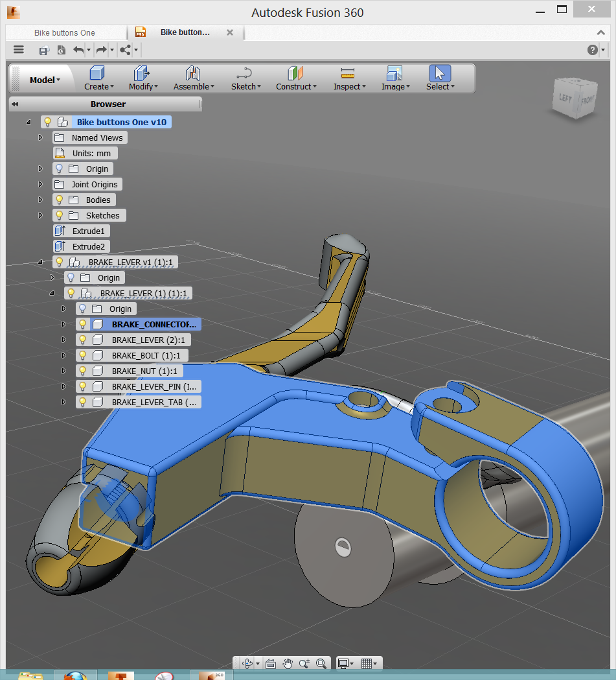Toggle visibility bulb for BRAKE_CONNECTOR component
Viewport: 616px width, 680px height.
(82, 324)
